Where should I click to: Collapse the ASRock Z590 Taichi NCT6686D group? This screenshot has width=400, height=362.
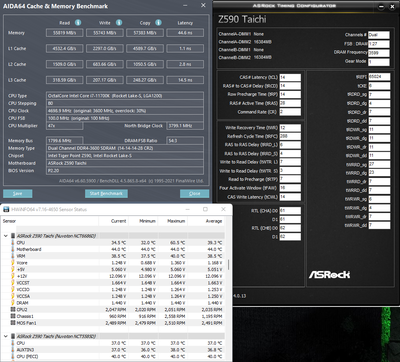point(6,236)
